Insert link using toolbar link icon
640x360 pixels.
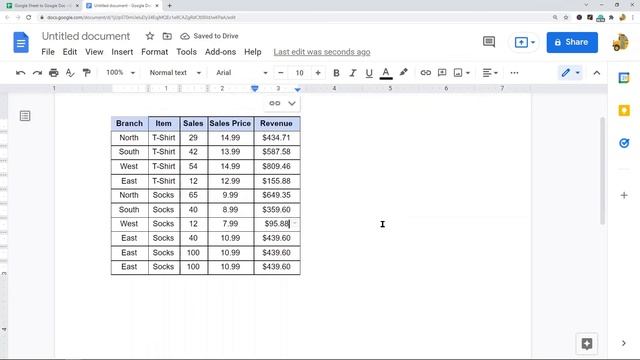[x=425, y=73]
